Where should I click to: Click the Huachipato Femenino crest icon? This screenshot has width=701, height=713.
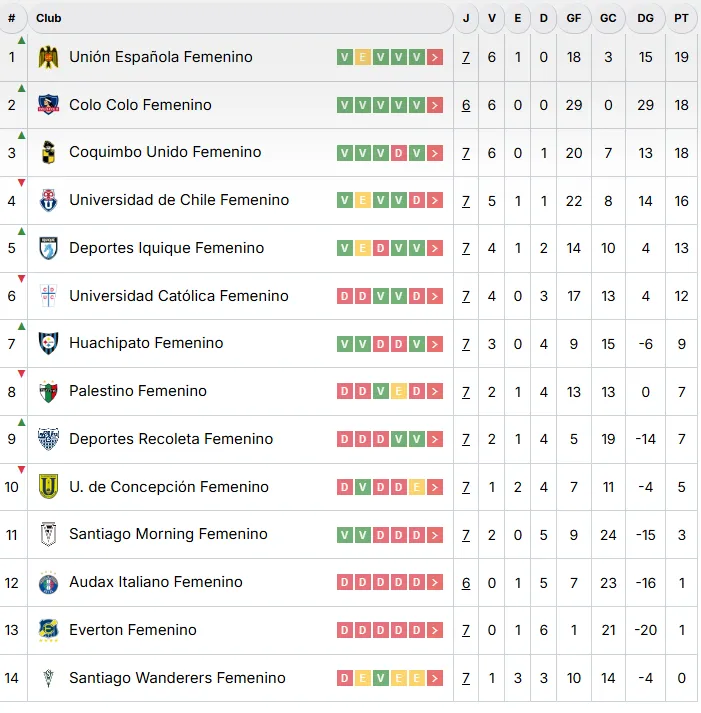tap(48, 344)
